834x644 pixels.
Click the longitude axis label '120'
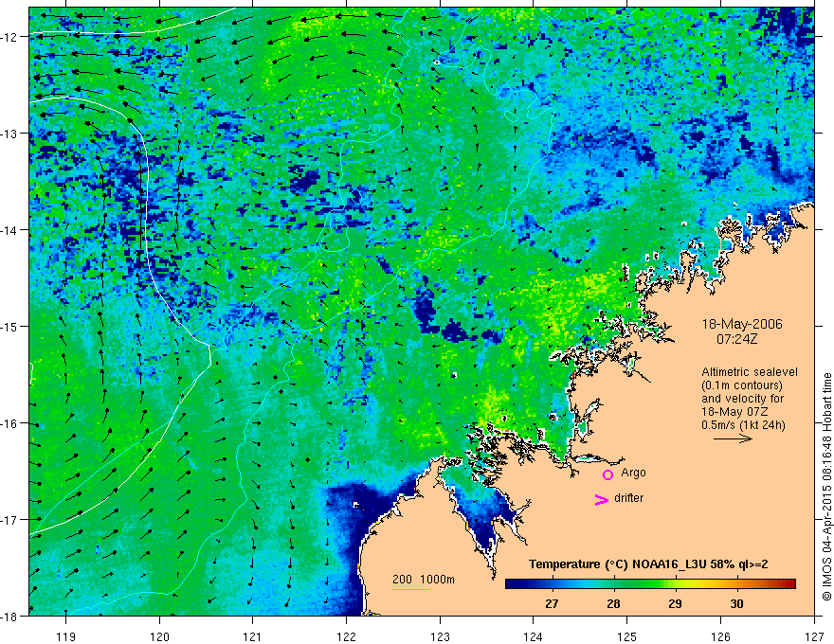159,636
